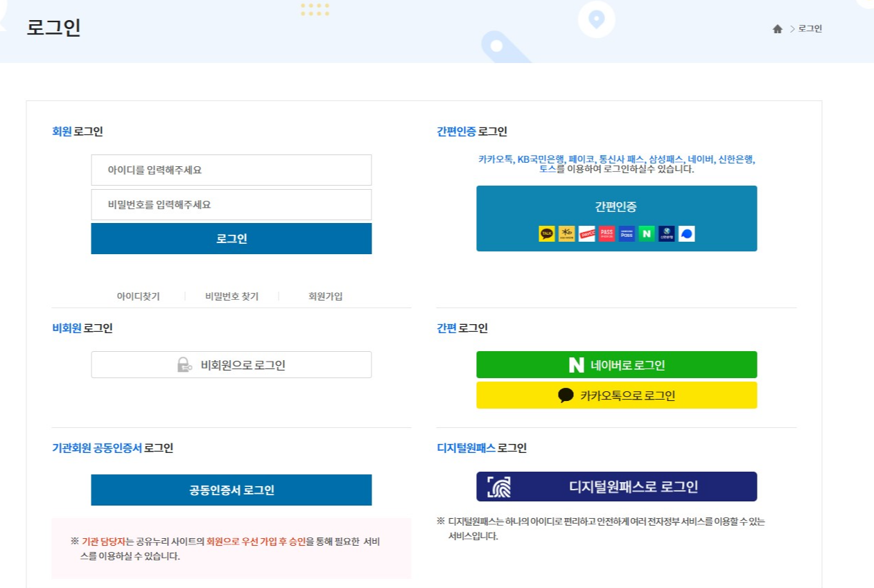
Task: Click the yellow 카카오톡으로 로그인 button
Action: 616,395
